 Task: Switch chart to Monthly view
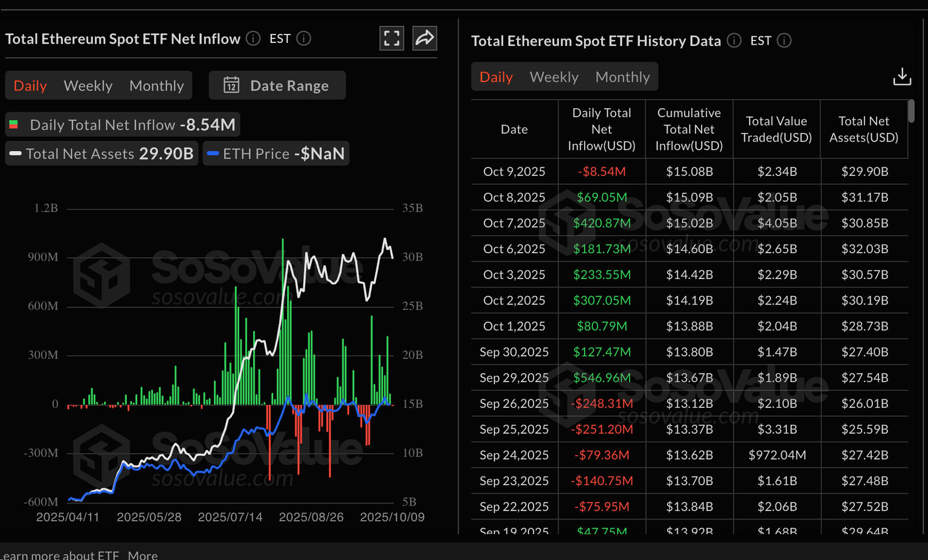coord(156,86)
